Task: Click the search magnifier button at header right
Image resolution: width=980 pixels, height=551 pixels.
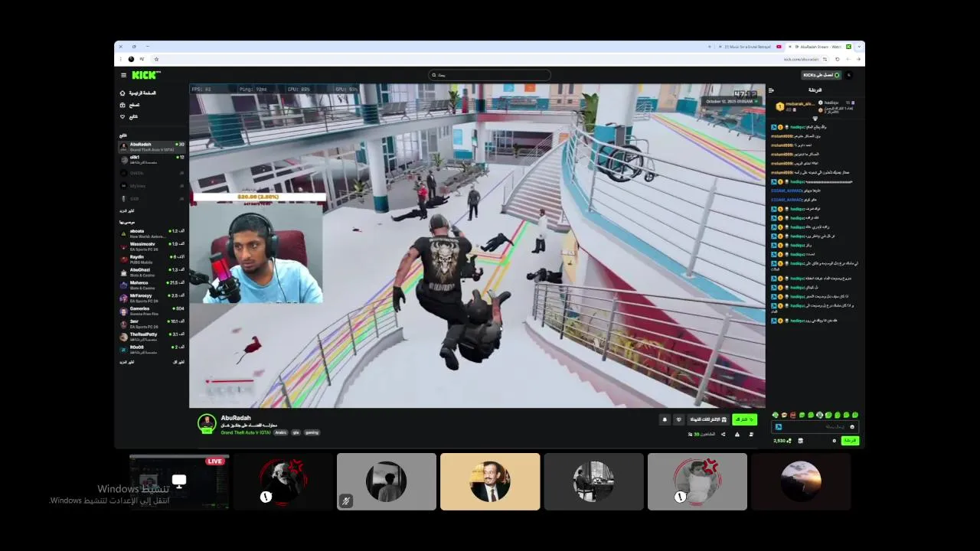Action: (848, 75)
